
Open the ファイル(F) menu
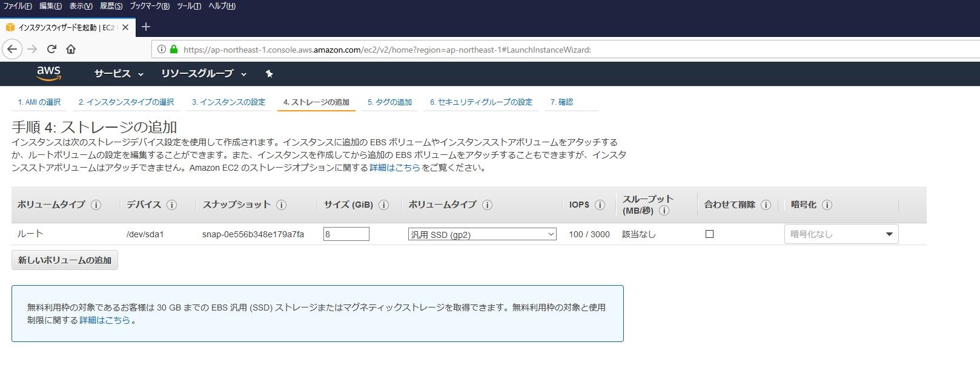tap(18, 6)
